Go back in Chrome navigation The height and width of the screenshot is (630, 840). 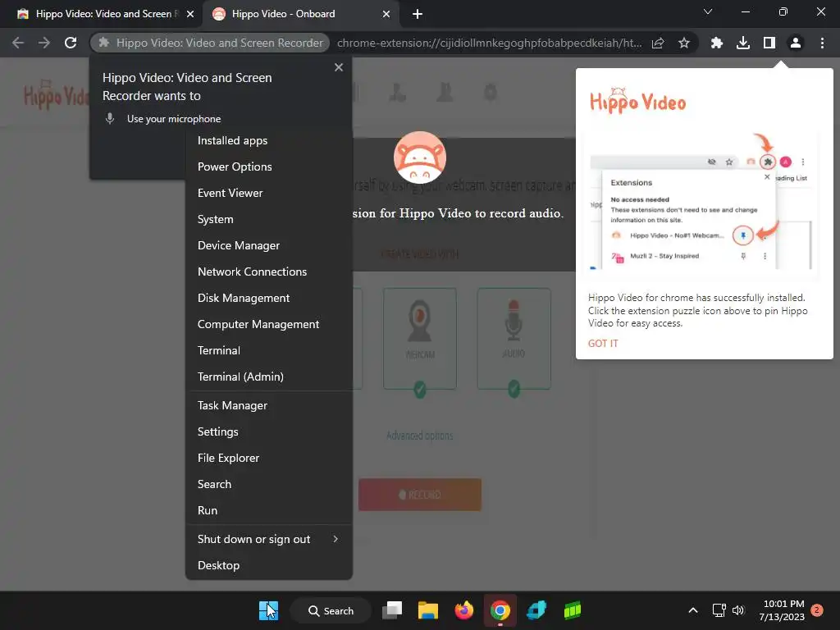(x=18, y=43)
